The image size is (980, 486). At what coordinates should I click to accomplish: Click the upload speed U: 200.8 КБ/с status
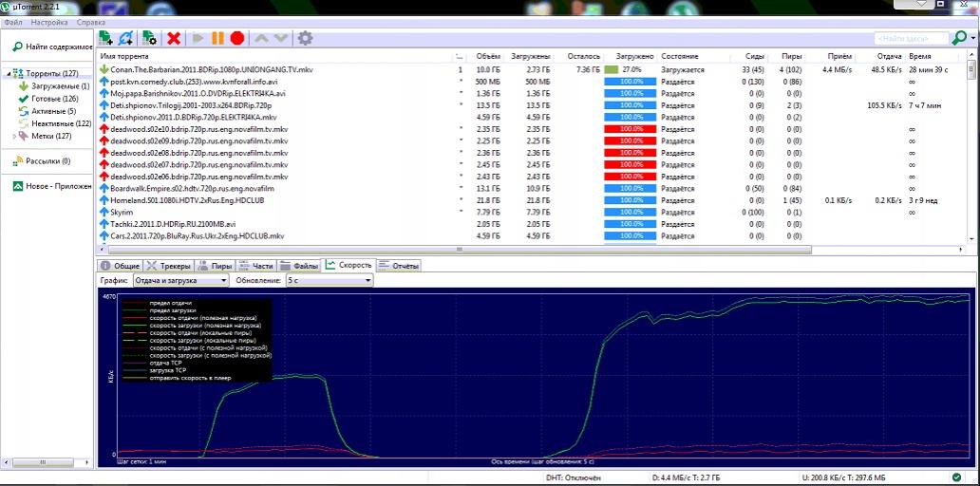coord(844,477)
